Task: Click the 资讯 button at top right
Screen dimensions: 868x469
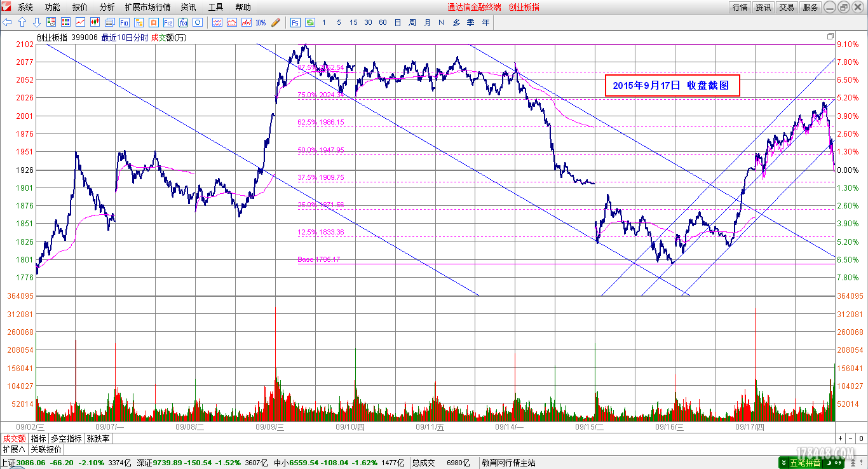Action: (763, 7)
